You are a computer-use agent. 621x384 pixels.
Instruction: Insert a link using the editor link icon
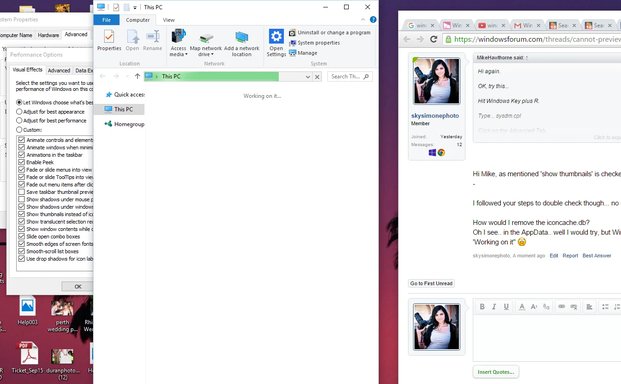click(x=562, y=306)
